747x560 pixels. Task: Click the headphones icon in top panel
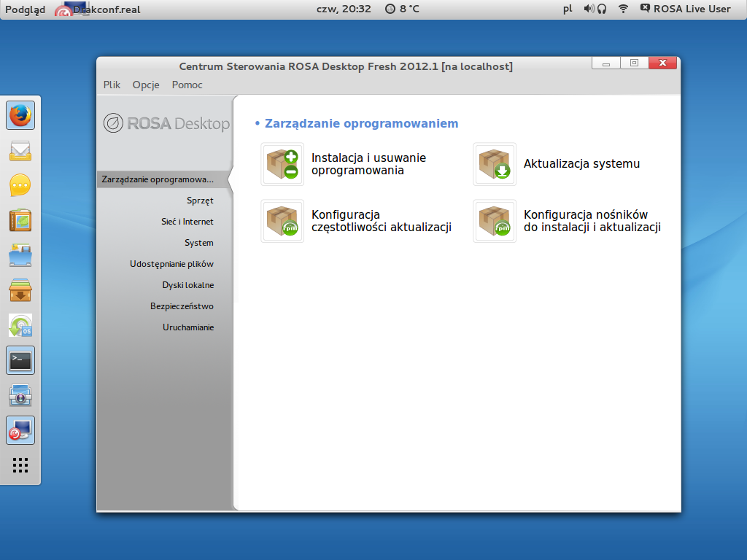[602, 9]
